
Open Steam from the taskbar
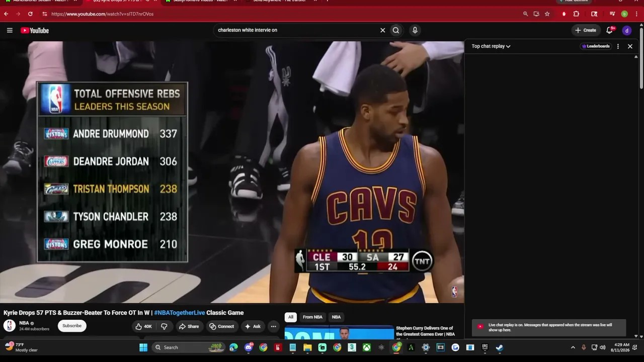(x=499, y=347)
